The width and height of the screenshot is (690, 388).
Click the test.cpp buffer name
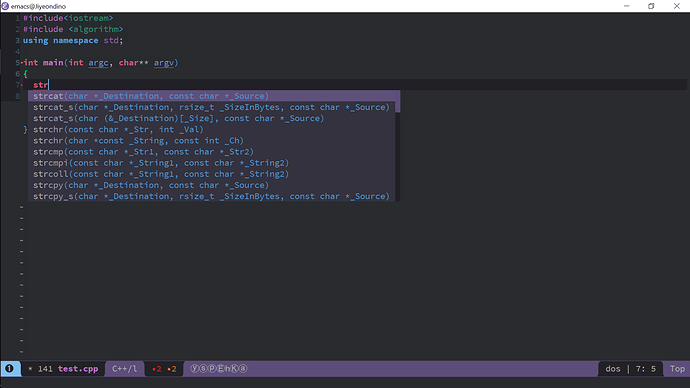[x=78, y=369]
